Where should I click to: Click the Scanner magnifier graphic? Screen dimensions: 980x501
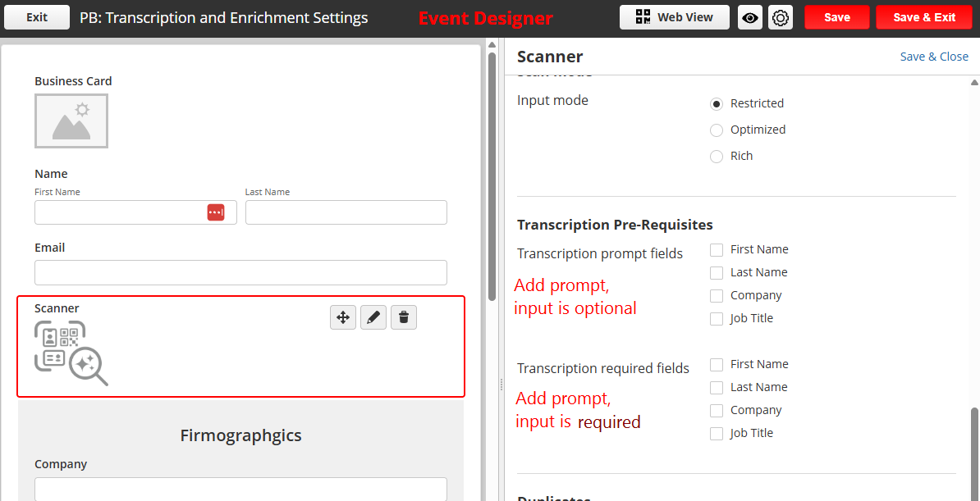point(71,353)
